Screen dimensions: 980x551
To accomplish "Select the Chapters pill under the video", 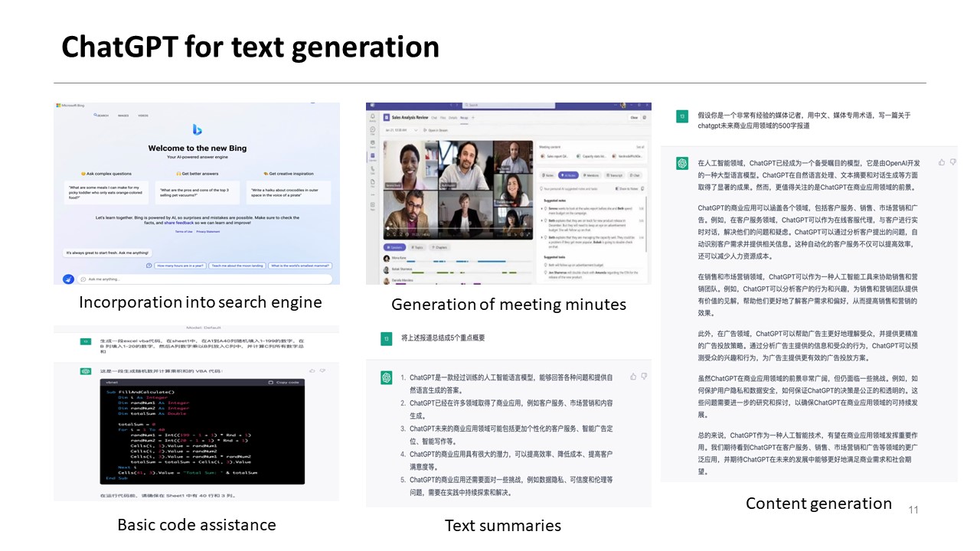I will tap(439, 247).
